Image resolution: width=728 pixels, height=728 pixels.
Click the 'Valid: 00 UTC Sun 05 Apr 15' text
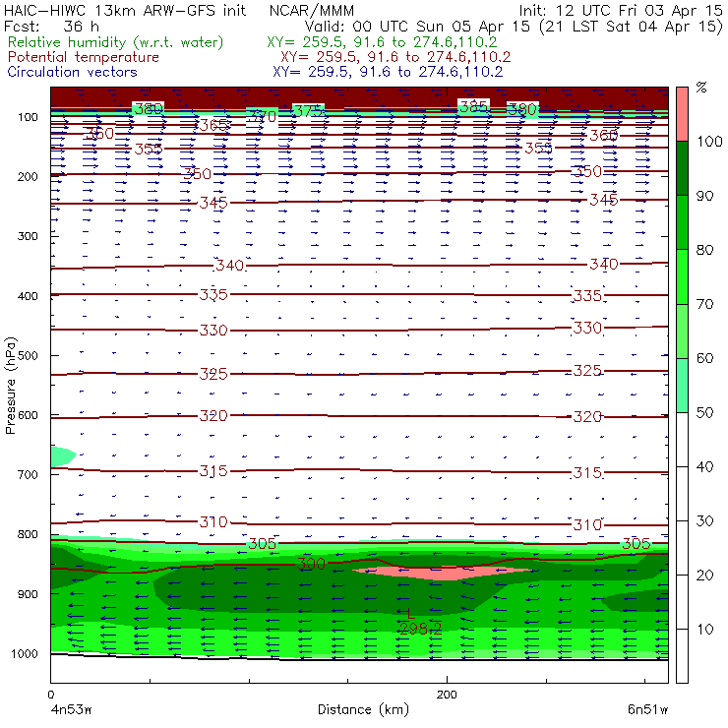tap(417, 27)
